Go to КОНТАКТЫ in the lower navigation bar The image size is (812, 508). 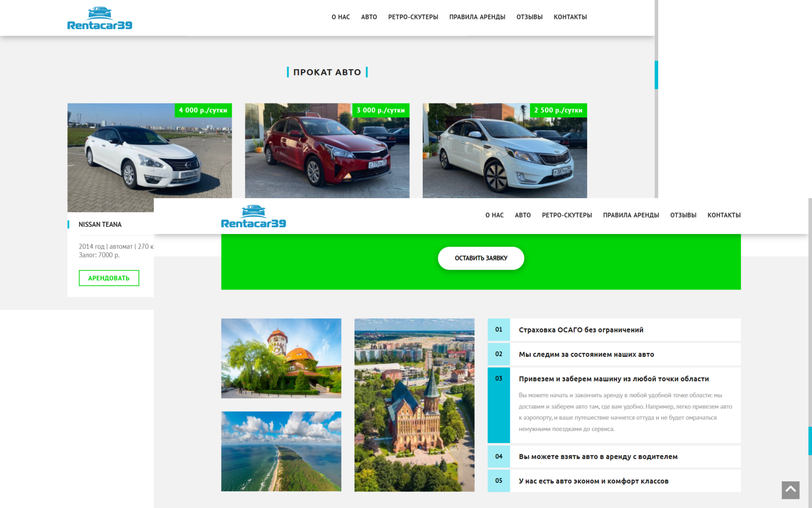723,215
